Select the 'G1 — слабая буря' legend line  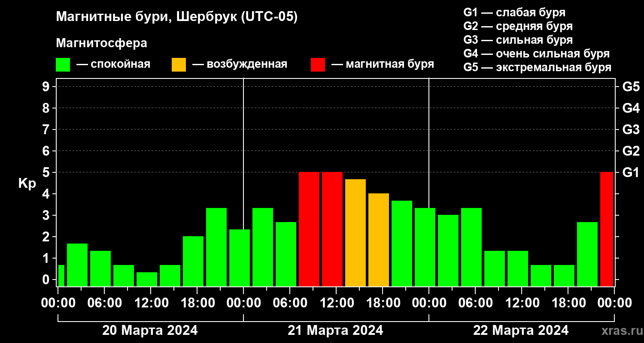(x=514, y=12)
